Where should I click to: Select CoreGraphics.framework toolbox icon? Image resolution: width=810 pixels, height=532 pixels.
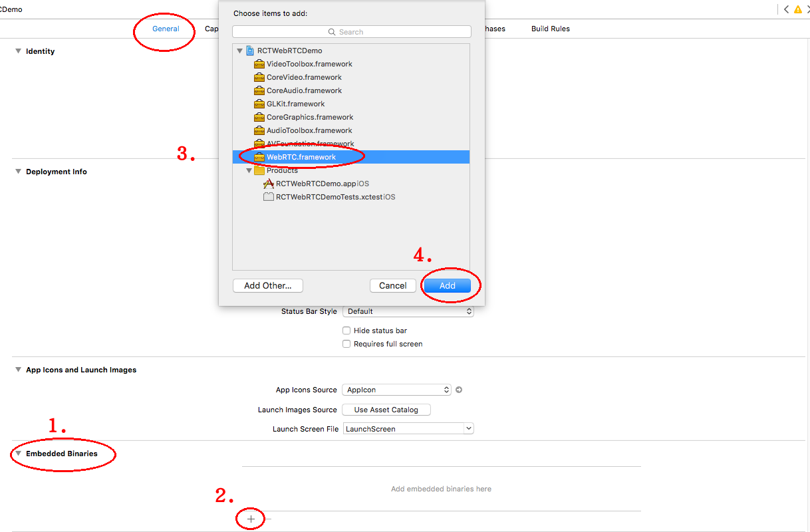[259, 117]
